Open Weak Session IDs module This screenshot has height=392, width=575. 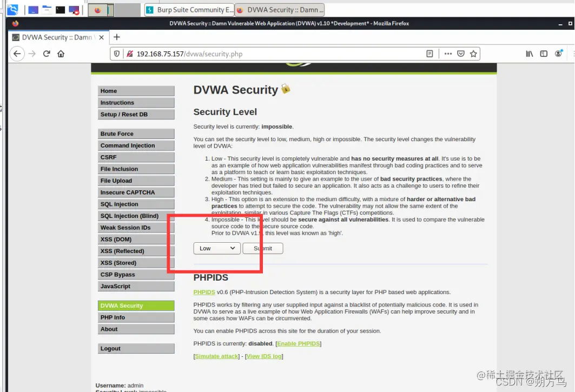pos(136,228)
